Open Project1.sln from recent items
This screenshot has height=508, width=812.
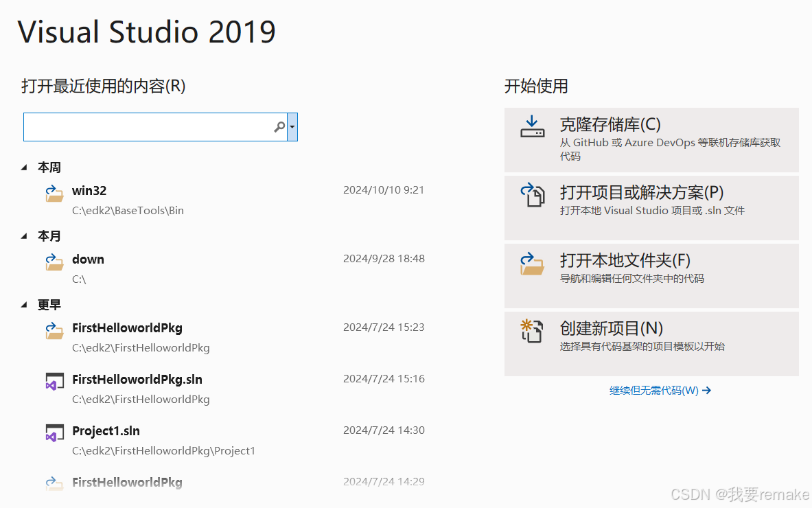point(106,430)
